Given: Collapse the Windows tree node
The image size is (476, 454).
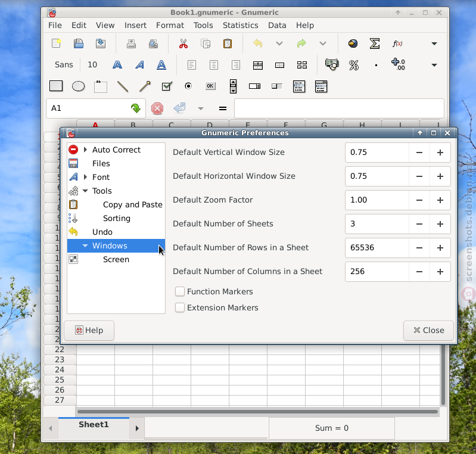Looking at the screenshot, I should 85,245.
